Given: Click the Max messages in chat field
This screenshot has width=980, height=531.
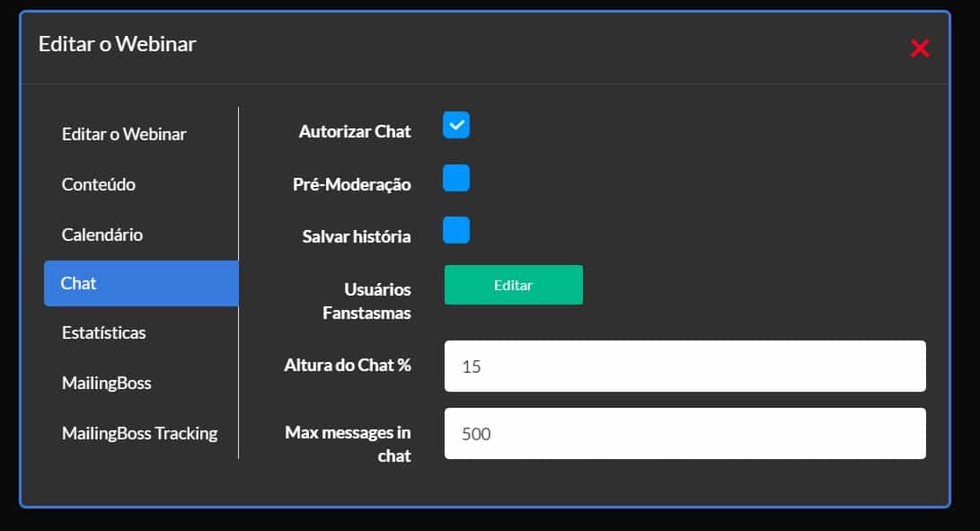Looking at the screenshot, I should [684, 433].
